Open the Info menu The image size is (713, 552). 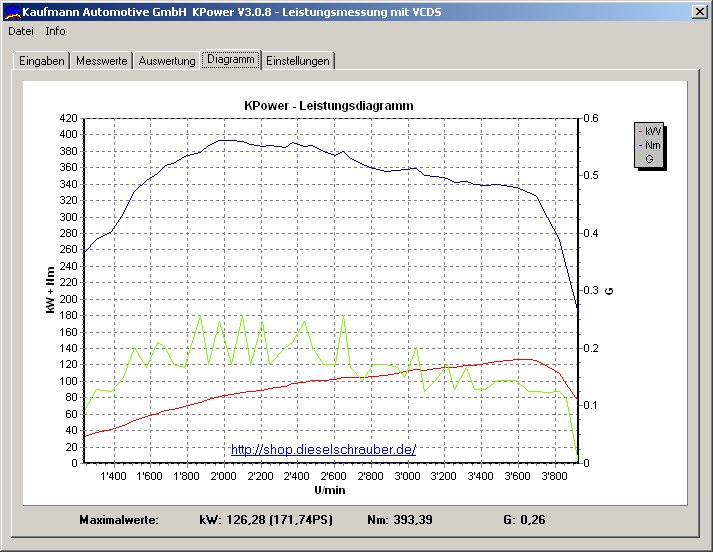click(x=55, y=31)
